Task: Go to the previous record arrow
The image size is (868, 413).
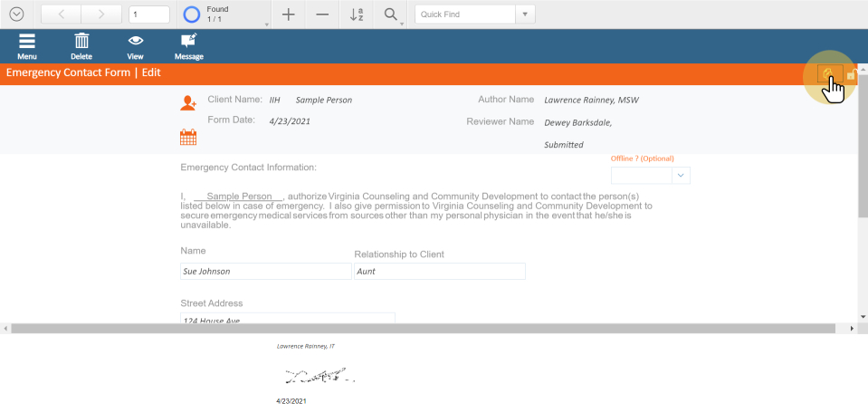Action: point(61,14)
